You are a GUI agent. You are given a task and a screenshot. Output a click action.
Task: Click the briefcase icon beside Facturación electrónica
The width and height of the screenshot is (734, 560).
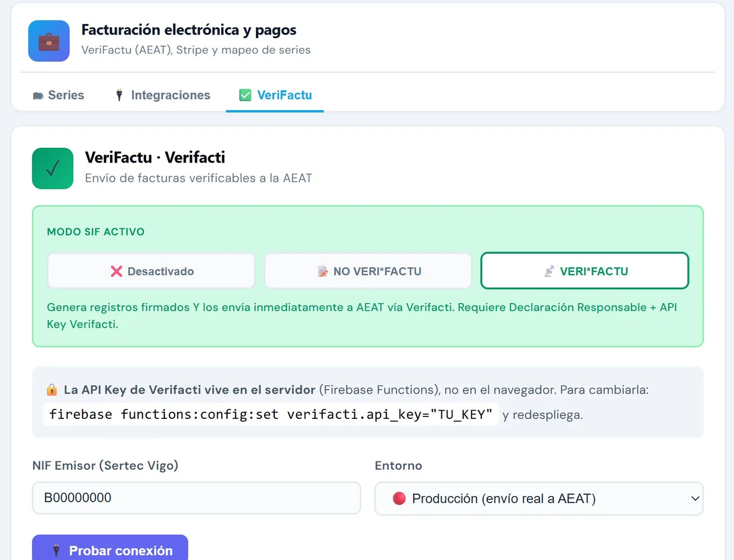click(49, 41)
